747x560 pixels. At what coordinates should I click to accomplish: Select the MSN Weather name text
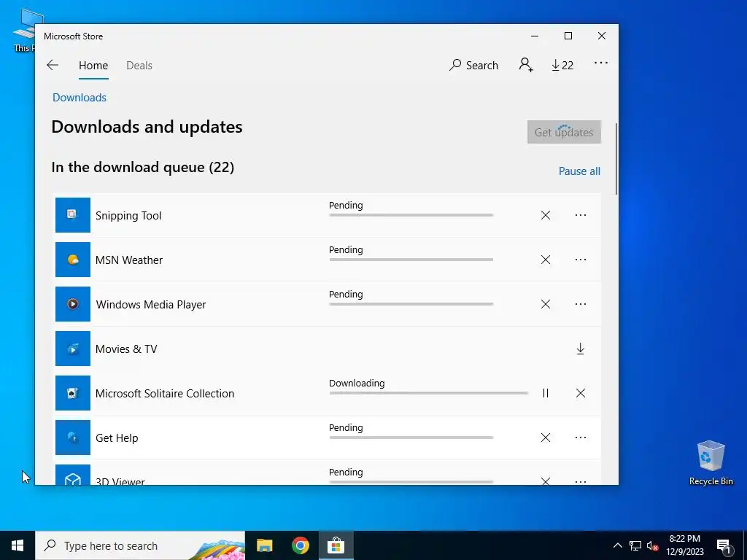pyautogui.click(x=129, y=260)
